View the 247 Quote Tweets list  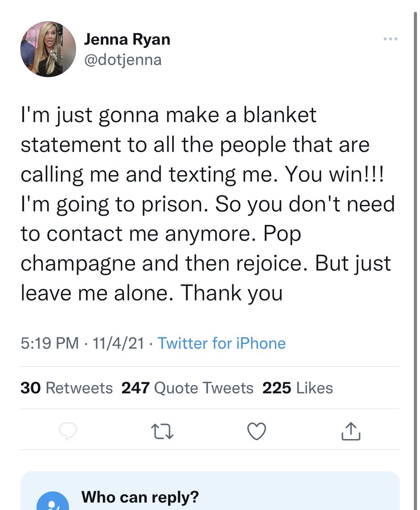pos(187,388)
